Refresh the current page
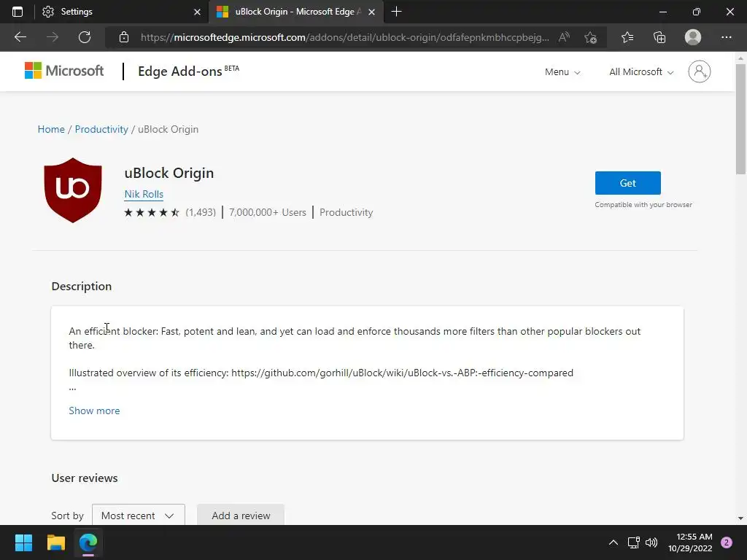Screen dimensions: 747x560 click(x=85, y=37)
